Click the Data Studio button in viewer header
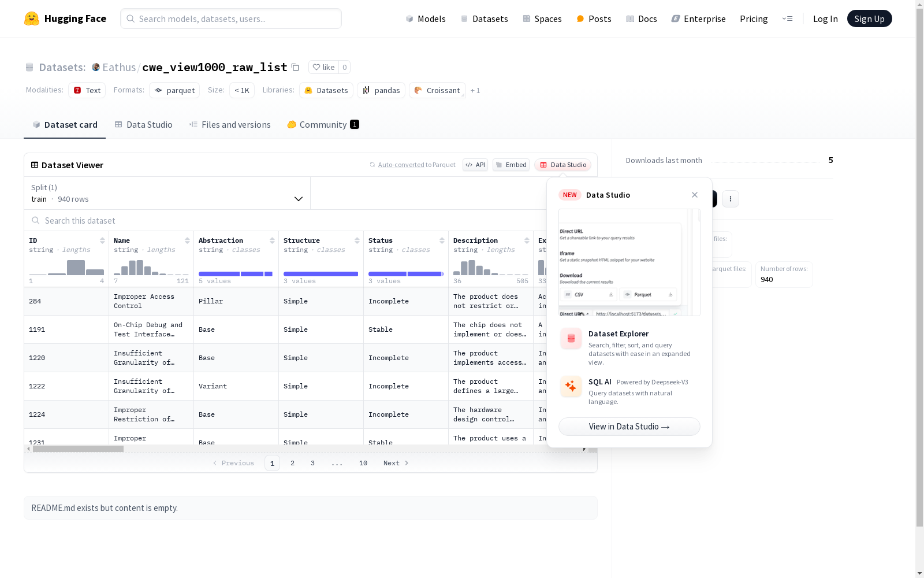Screen dimensions: 924x578 point(562,165)
